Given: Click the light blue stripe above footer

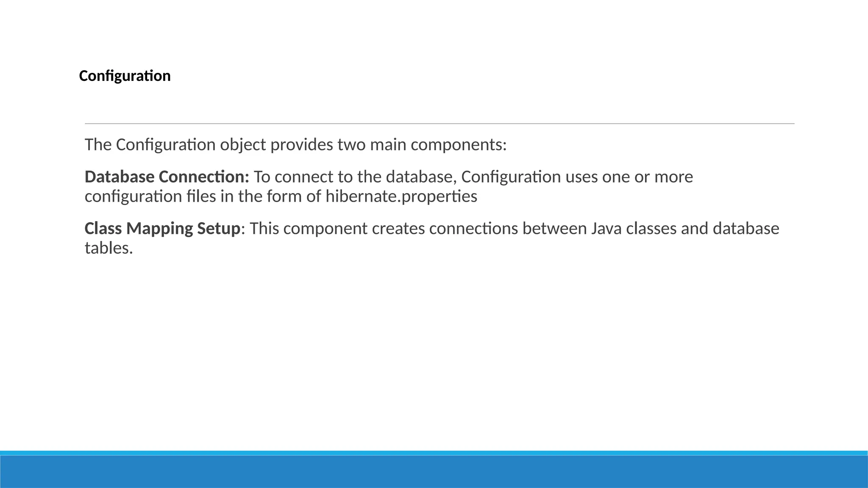Looking at the screenshot, I should tap(434, 453).
